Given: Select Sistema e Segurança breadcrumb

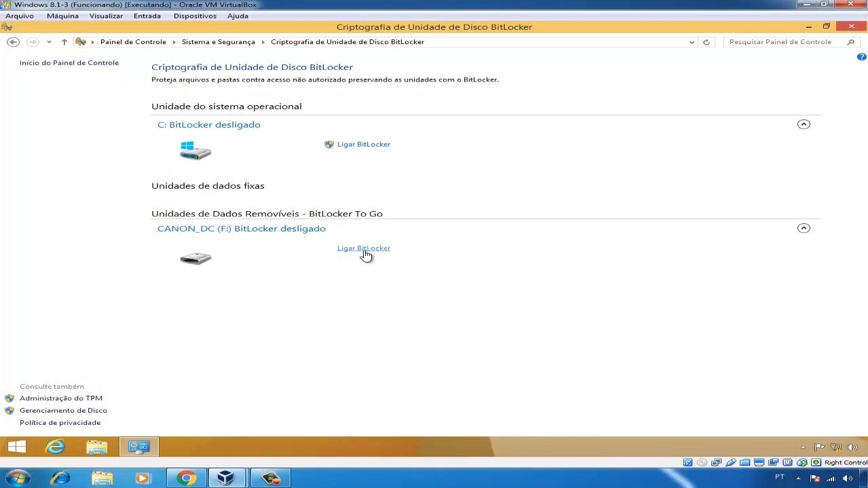Looking at the screenshot, I should click(219, 42).
